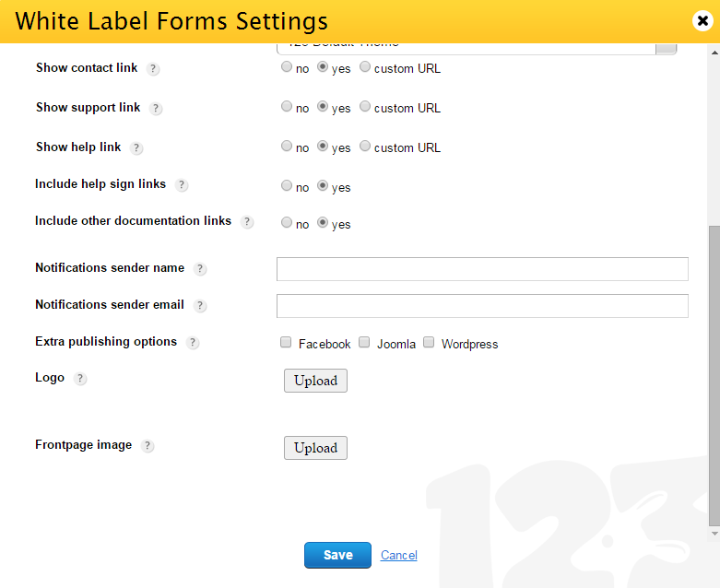Click help icon beside Show support link

pos(156,109)
